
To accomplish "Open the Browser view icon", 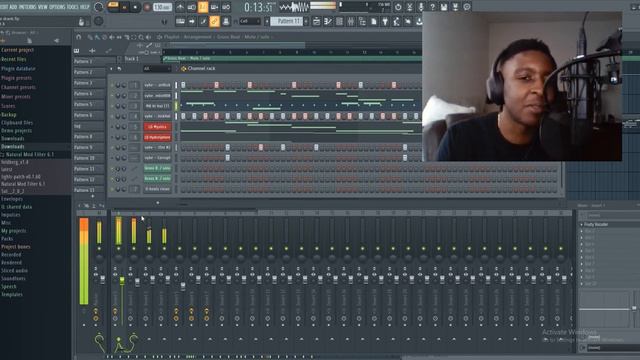I will click(x=362, y=21).
